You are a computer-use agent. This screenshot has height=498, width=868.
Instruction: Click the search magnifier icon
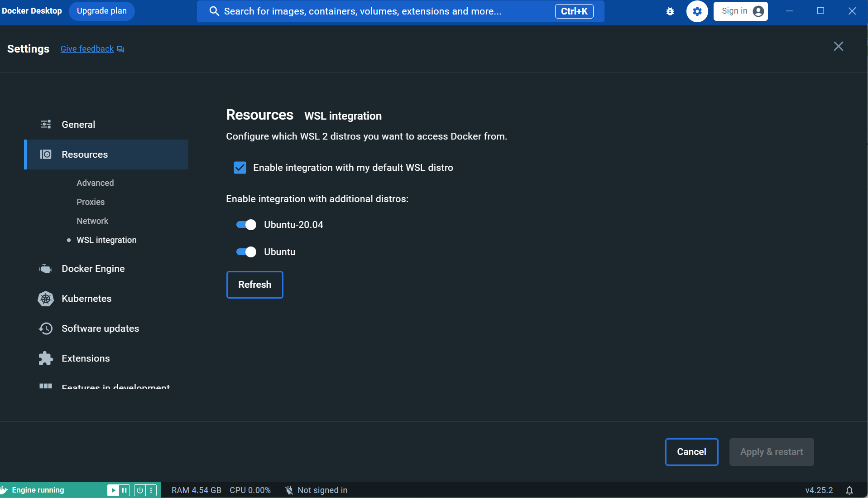tap(214, 11)
